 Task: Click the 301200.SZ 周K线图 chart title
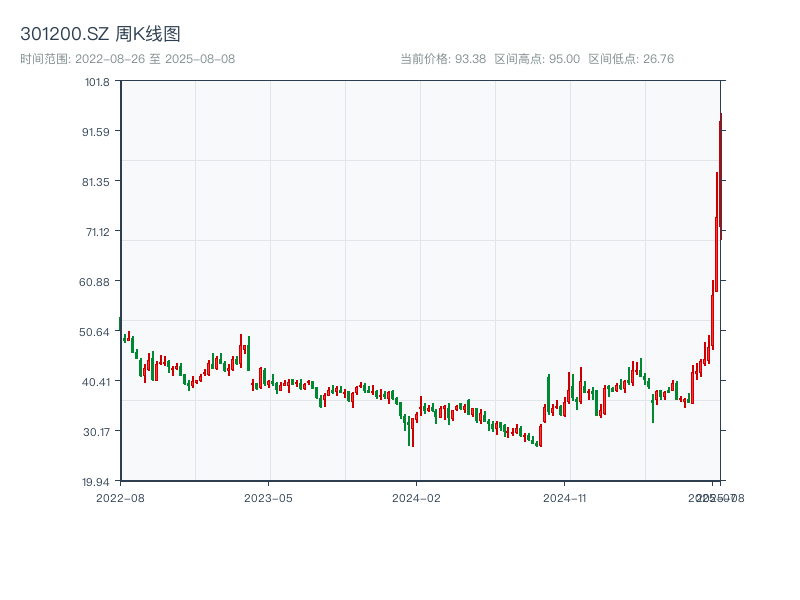point(100,35)
